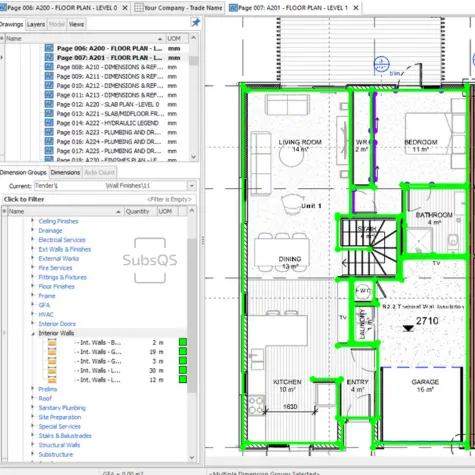Expand the Ceiling Finishes group

[x=33, y=221]
